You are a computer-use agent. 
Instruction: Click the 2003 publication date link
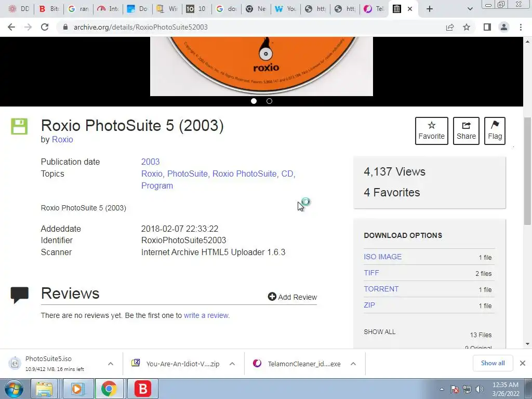pyautogui.click(x=150, y=162)
